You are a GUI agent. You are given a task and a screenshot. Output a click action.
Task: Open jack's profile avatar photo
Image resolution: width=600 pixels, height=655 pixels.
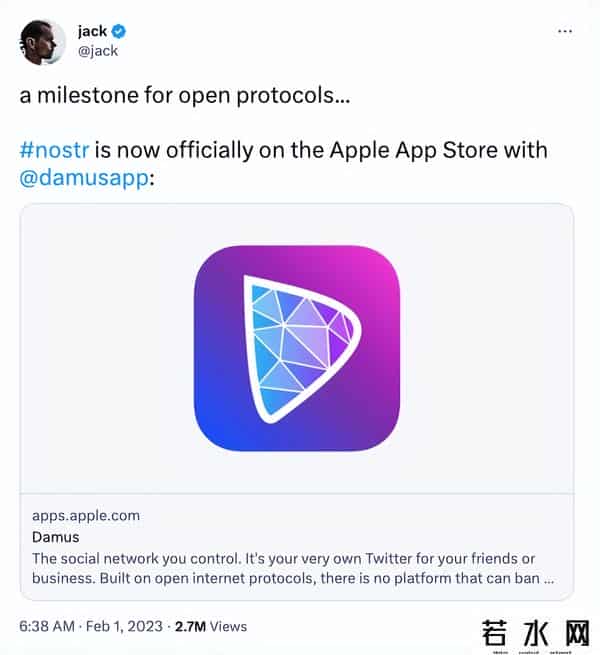43,41
